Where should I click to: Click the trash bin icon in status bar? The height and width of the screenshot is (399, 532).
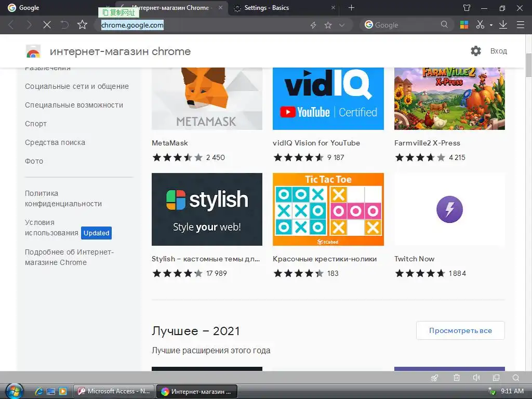pyautogui.click(x=456, y=378)
